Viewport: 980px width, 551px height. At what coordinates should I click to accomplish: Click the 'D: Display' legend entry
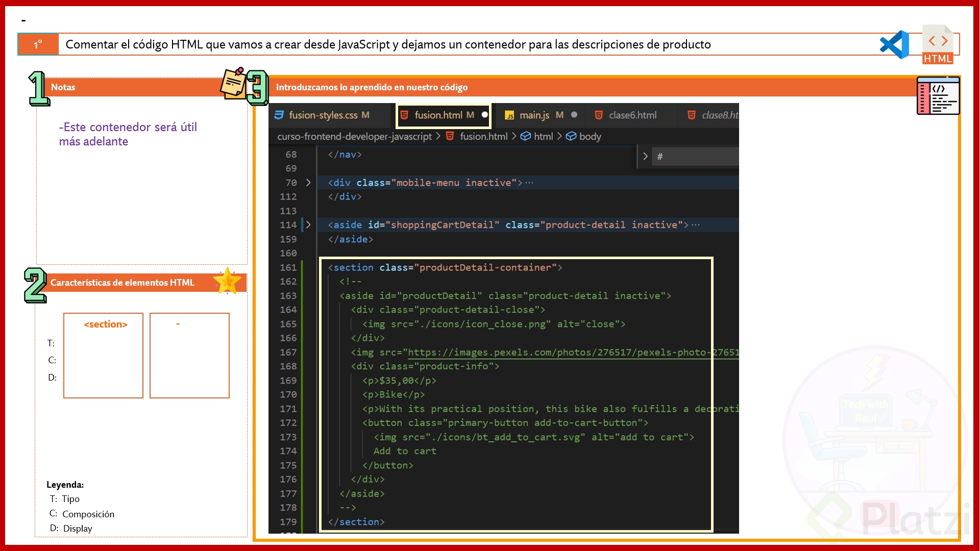click(71, 529)
